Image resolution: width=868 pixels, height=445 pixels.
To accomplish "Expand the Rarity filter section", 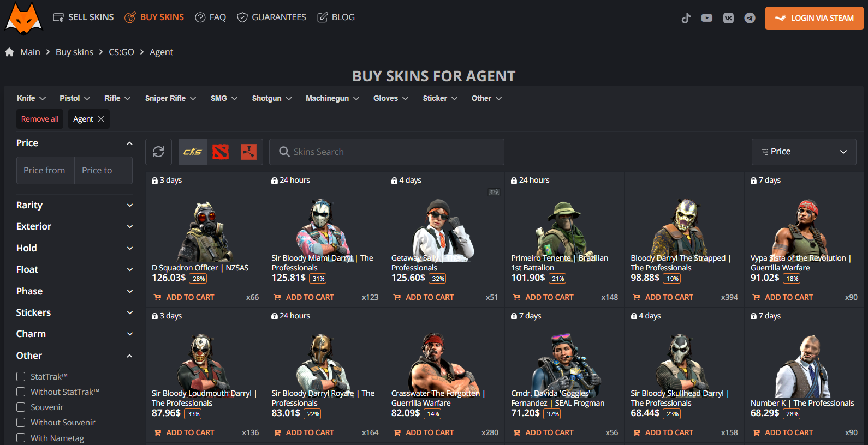I will [74, 205].
